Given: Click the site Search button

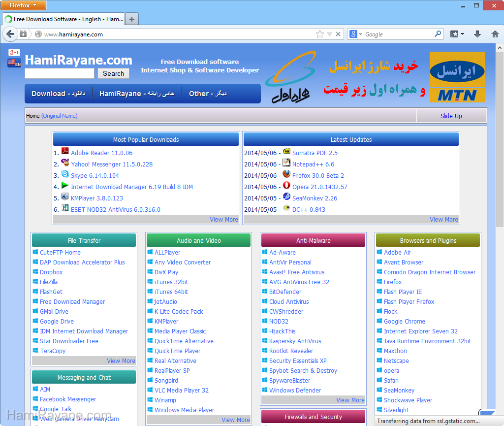Looking at the screenshot, I should click(x=113, y=73).
